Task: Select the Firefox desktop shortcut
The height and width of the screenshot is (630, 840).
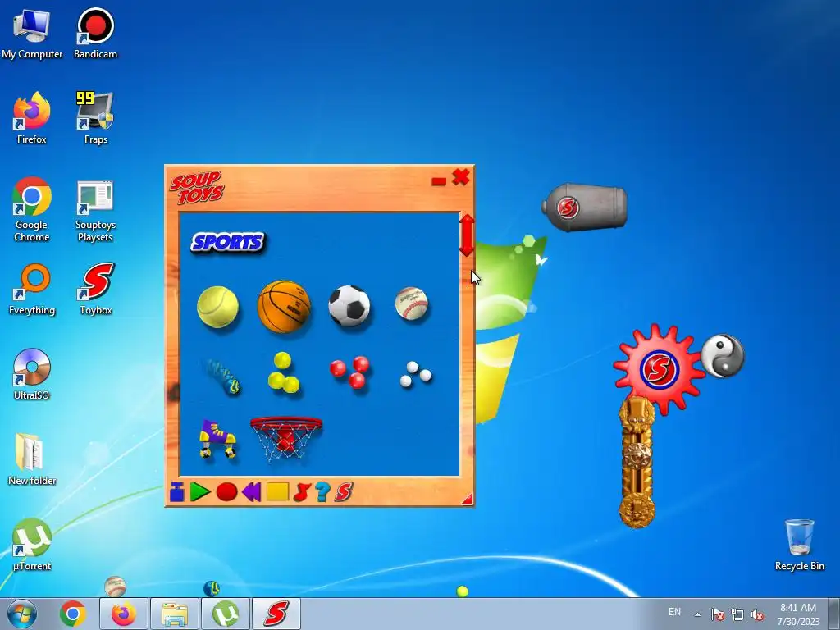Action: tap(32, 118)
